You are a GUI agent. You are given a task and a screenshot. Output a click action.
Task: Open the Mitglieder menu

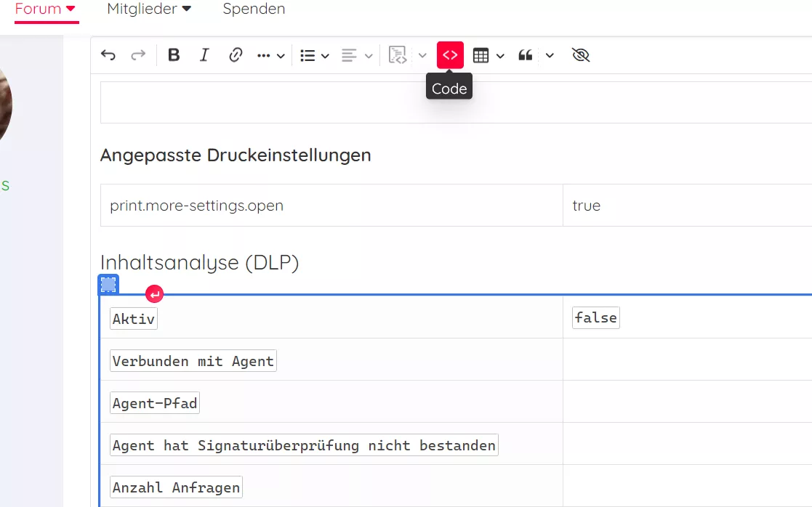pyautogui.click(x=149, y=9)
